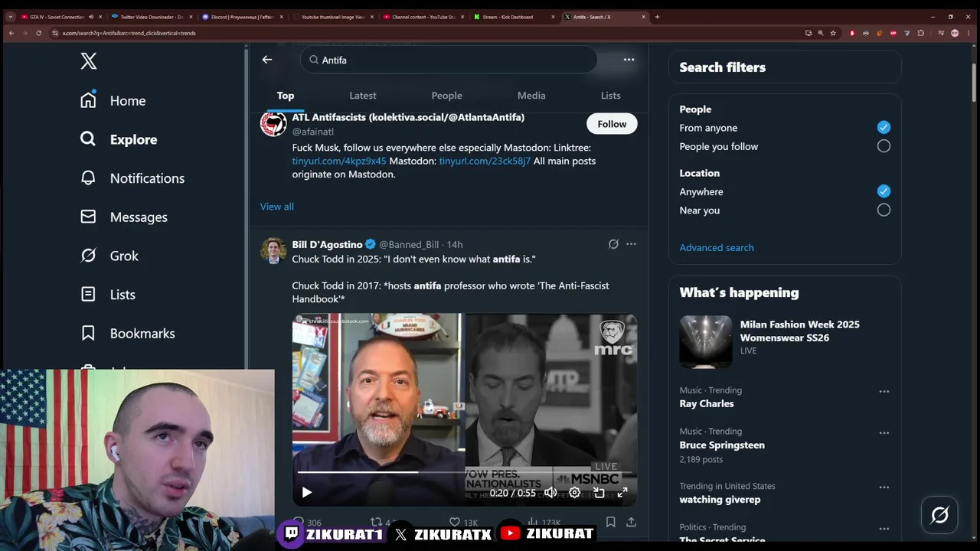980x551 pixels.
Task: Open options for Bruce Springsteen trend
Action: [884, 432]
